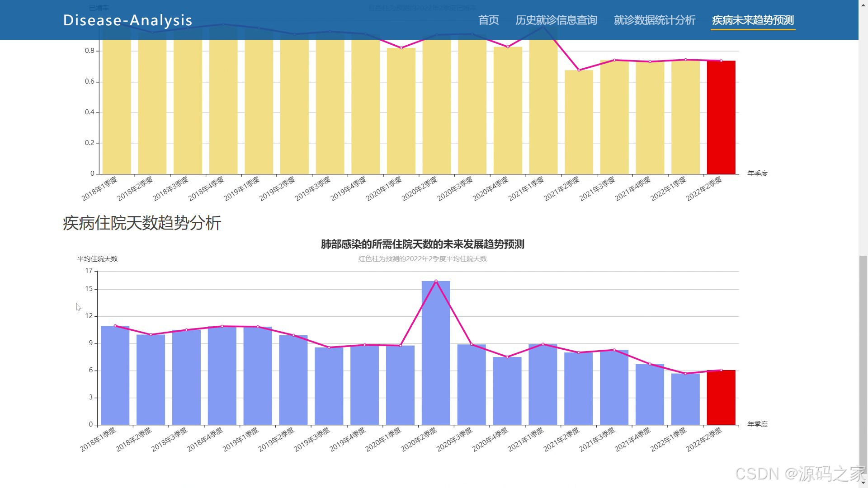Click the red predicted bar in hospital-days chart
The width and height of the screenshot is (868, 488).
[x=721, y=398]
